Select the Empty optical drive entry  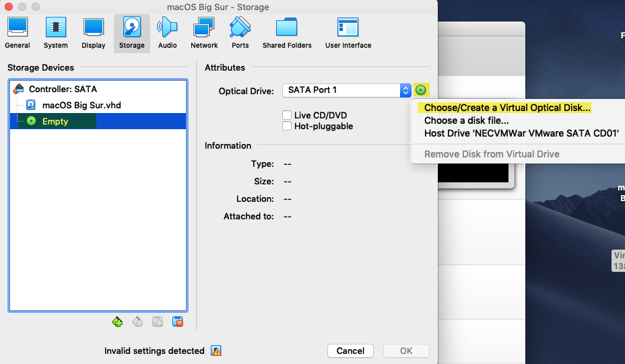click(98, 121)
